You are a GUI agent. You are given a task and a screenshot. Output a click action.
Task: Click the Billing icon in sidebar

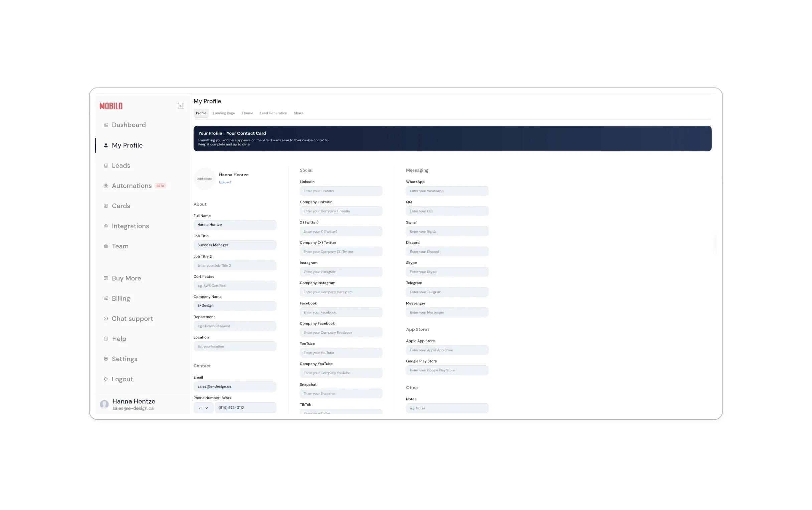coord(106,298)
